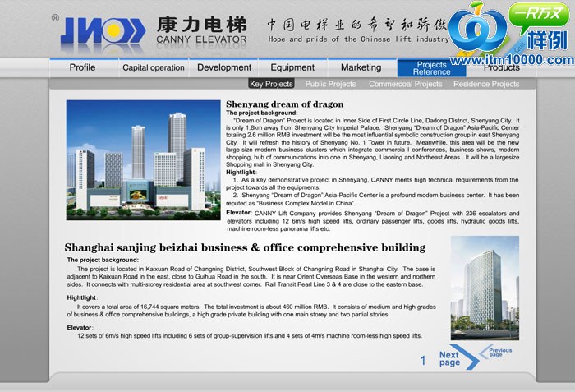Image resolution: width=575 pixels, height=392 pixels.
Task: Open the Products tab
Action: tap(501, 68)
